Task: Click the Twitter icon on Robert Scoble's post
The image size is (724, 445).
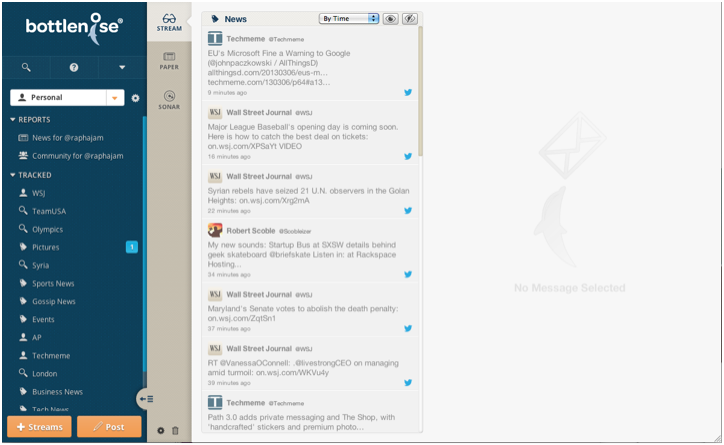Action: tap(408, 274)
